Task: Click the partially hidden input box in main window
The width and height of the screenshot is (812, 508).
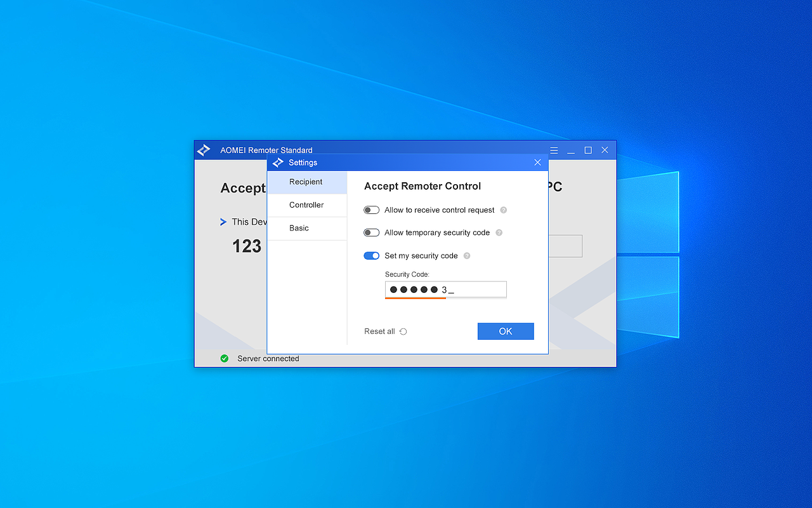Action: tap(565, 246)
